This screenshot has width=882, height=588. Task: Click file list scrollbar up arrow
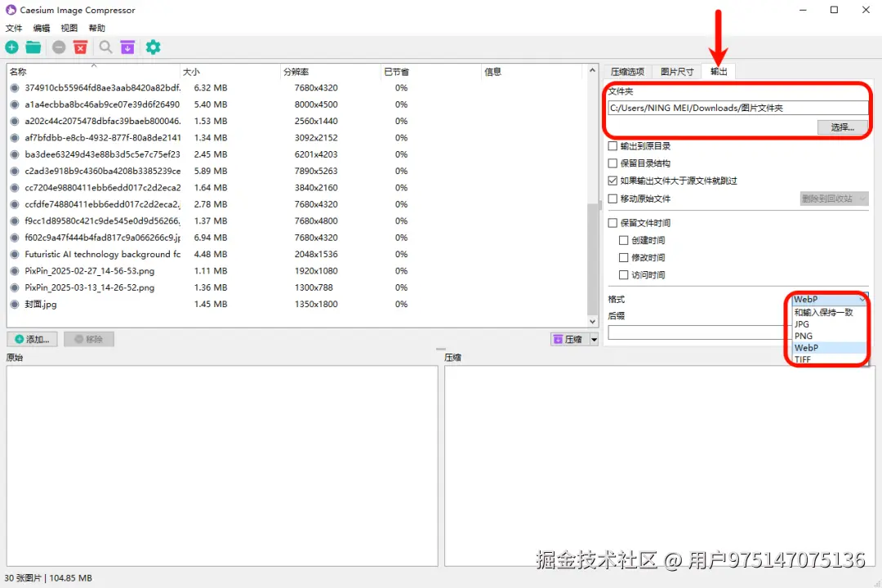[592, 70]
